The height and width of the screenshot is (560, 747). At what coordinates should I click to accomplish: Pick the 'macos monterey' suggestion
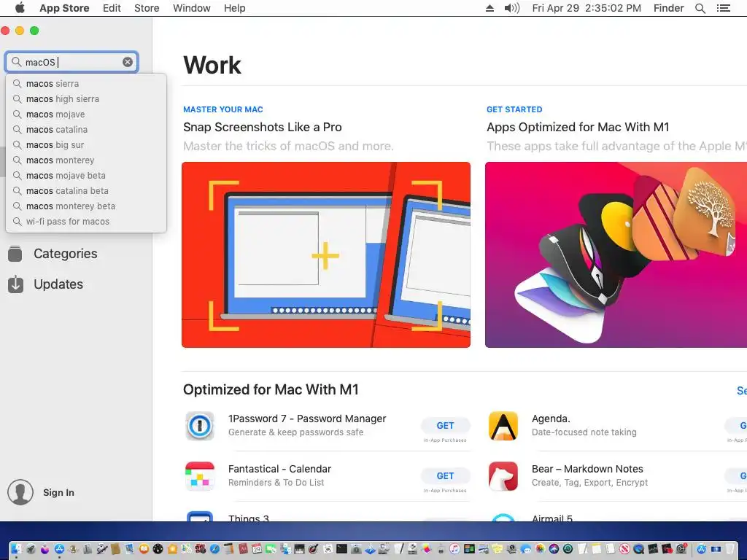click(x=86, y=160)
